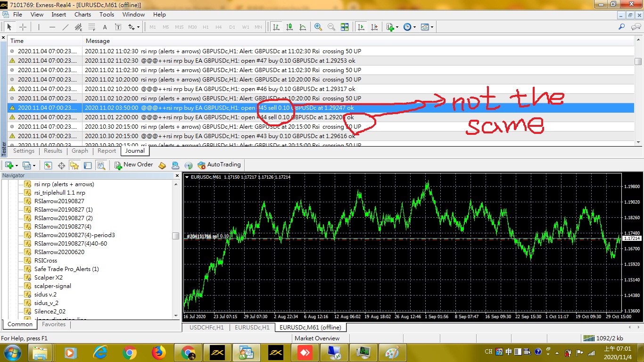The image size is (644, 362).
Task: Open the Charts menu
Action: click(83, 15)
